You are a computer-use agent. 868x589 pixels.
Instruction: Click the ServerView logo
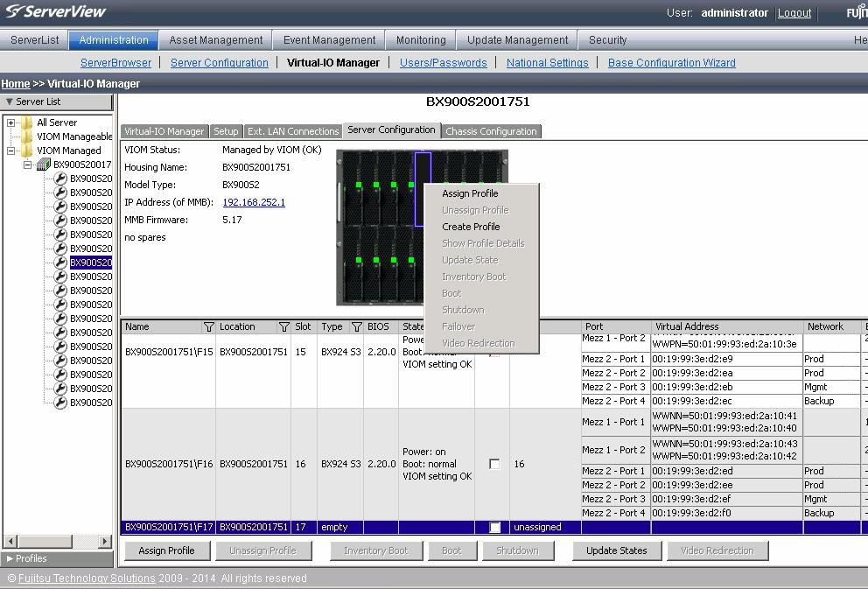point(52,12)
